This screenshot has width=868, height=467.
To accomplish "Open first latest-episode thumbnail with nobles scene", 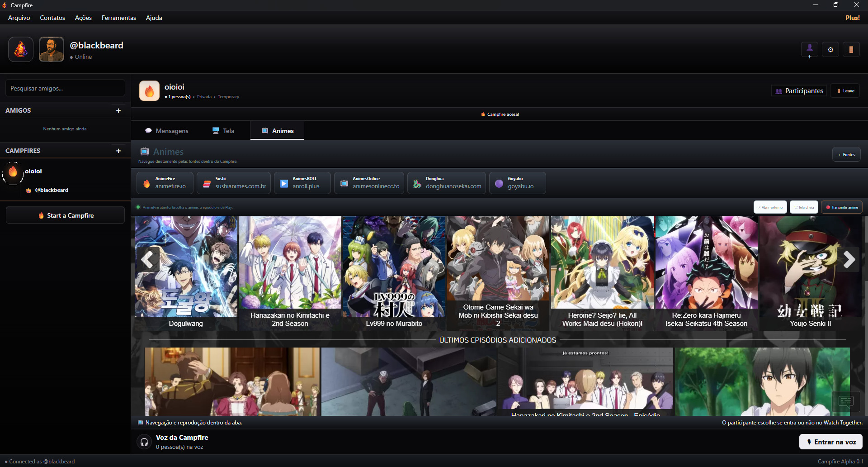I will click(x=232, y=381).
